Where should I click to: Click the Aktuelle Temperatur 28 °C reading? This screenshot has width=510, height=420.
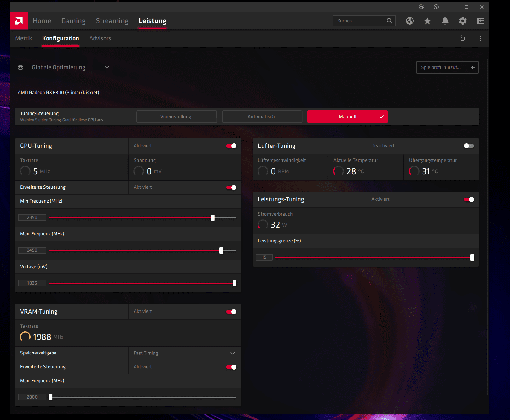pyautogui.click(x=349, y=171)
